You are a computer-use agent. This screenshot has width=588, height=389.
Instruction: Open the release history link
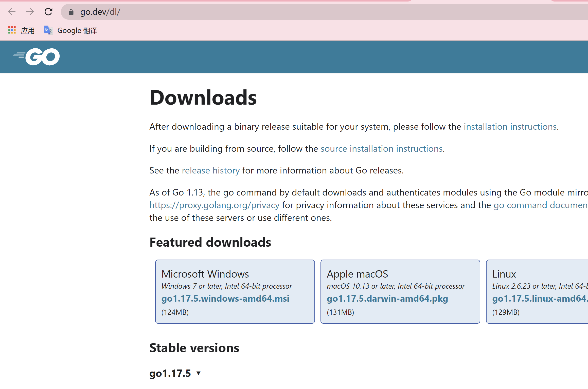point(211,170)
